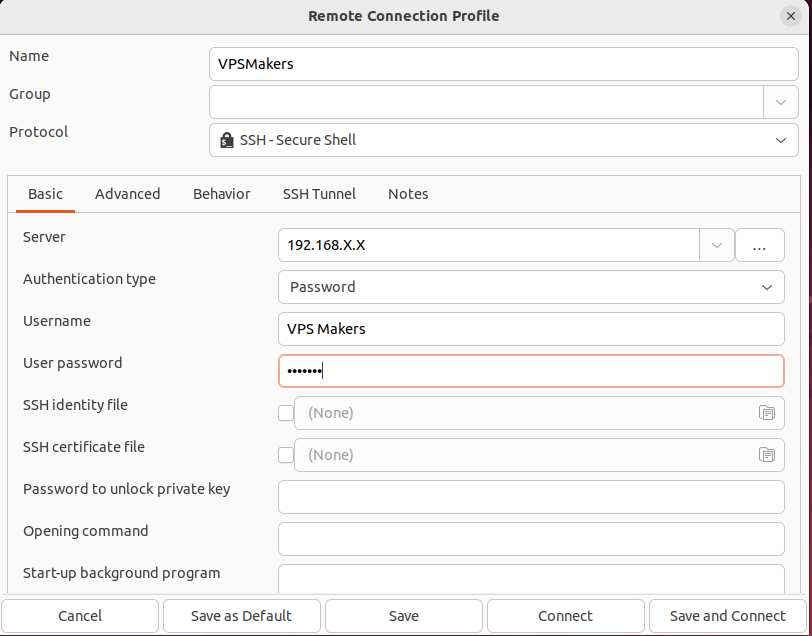The height and width of the screenshot is (636, 812).
Task: Switch to the Advanced tab
Action: pyautogui.click(x=127, y=194)
